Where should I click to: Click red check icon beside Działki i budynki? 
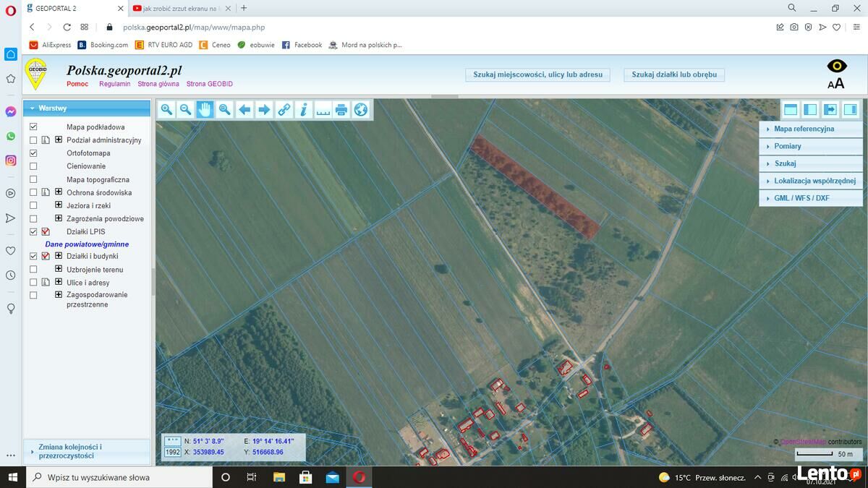pos(46,256)
